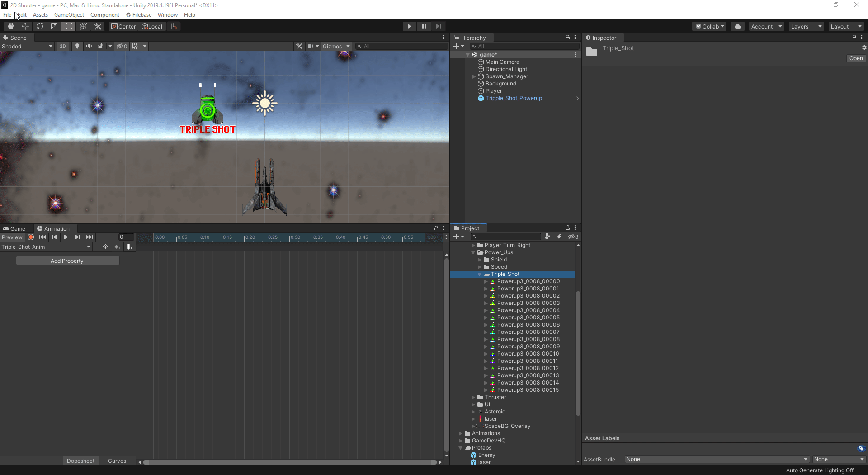Click Add keyframe icon in Animation
Screen dimensions: 868x475
point(118,247)
